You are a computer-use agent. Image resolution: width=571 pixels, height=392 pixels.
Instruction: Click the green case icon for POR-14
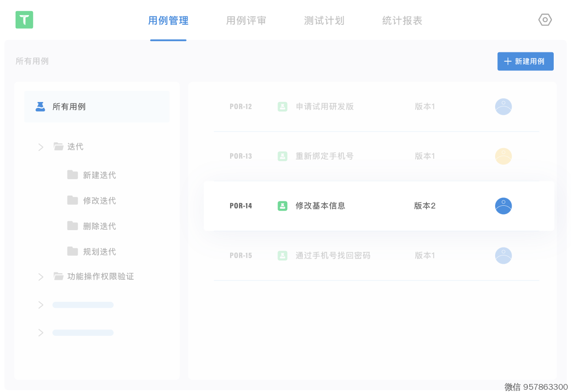pos(282,206)
